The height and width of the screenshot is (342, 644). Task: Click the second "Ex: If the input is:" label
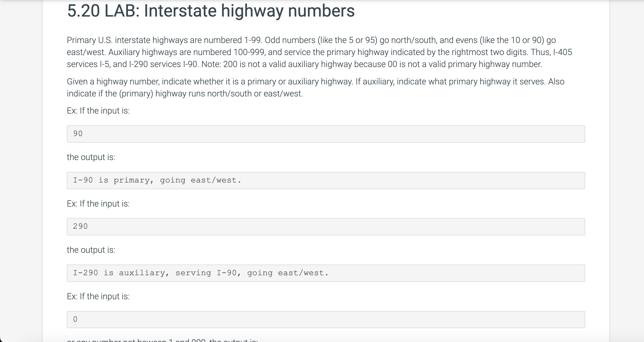coord(98,203)
